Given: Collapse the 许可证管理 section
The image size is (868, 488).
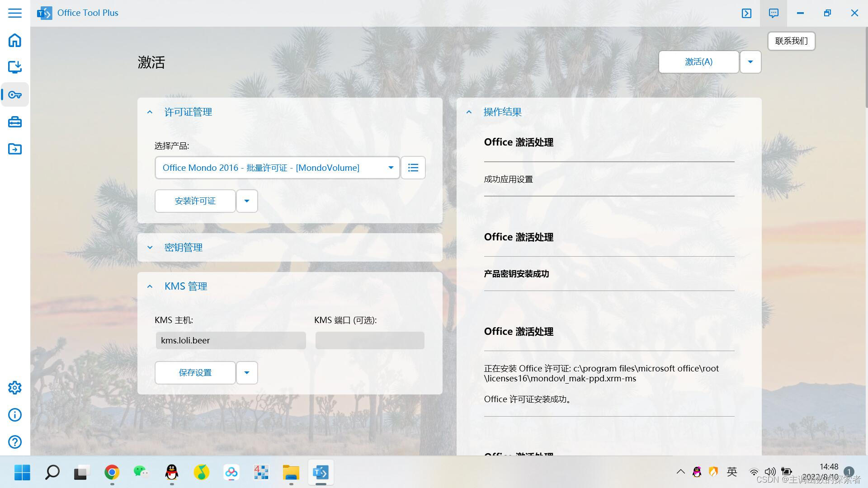Looking at the screenshot, I should tap(150, 112).
